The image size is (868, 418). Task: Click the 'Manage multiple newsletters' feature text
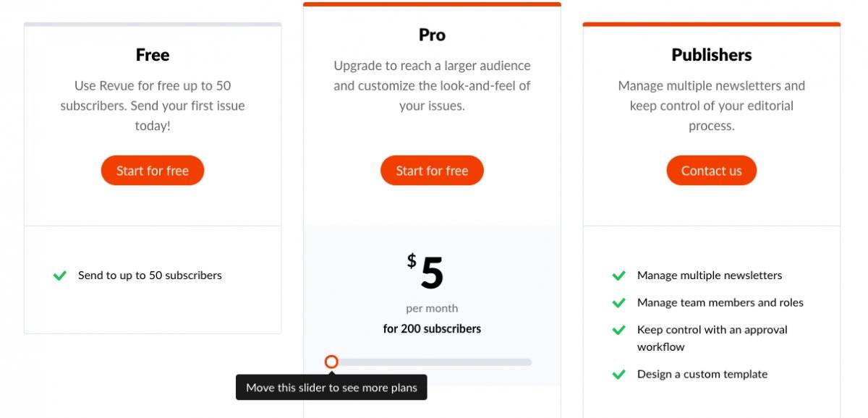click(709, 276)
